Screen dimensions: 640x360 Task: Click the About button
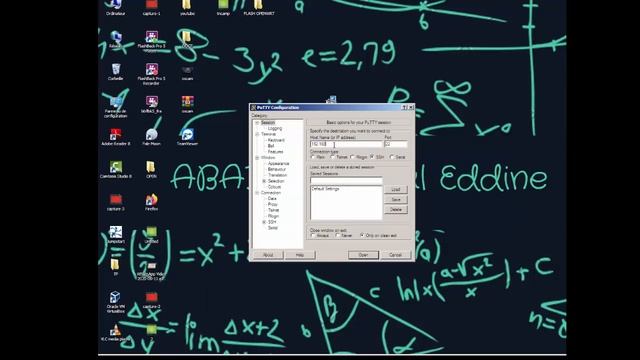268,255
